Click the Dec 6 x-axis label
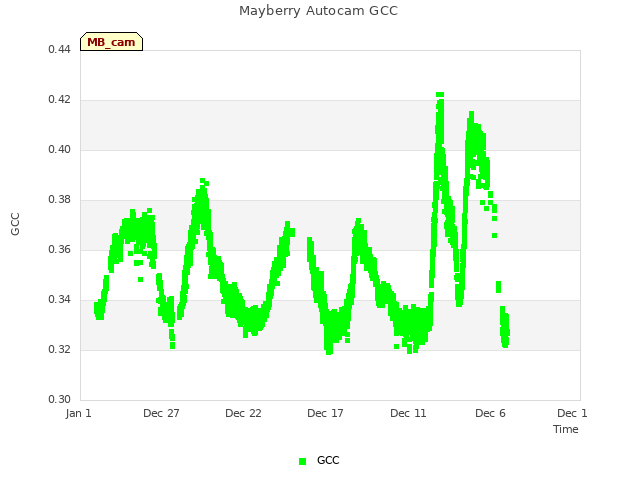The width and height of the screenshot is (640, 480). pyautogui.click(x=490, y=413)
